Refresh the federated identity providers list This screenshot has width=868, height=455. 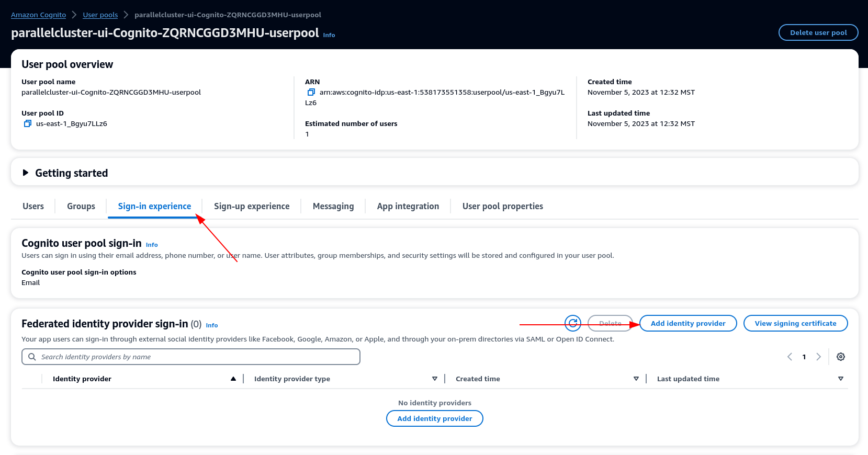(x=573, y=323)
